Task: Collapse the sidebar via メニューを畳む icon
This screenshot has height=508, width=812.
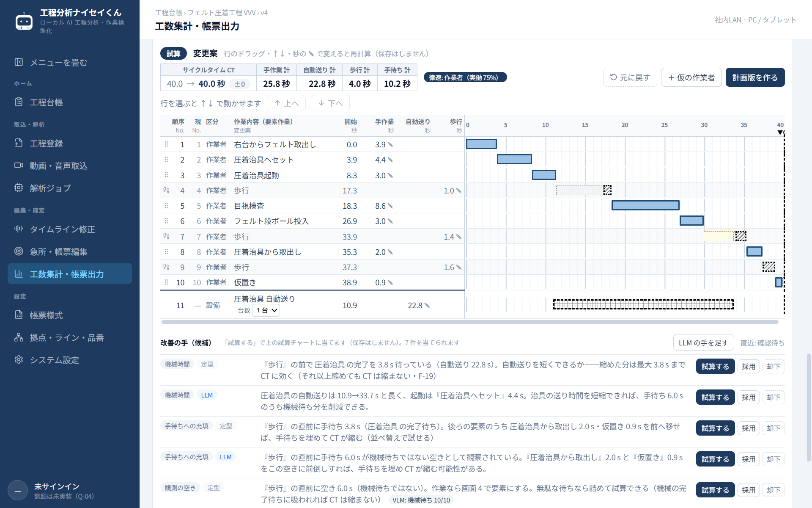Action: pos(19,62)
